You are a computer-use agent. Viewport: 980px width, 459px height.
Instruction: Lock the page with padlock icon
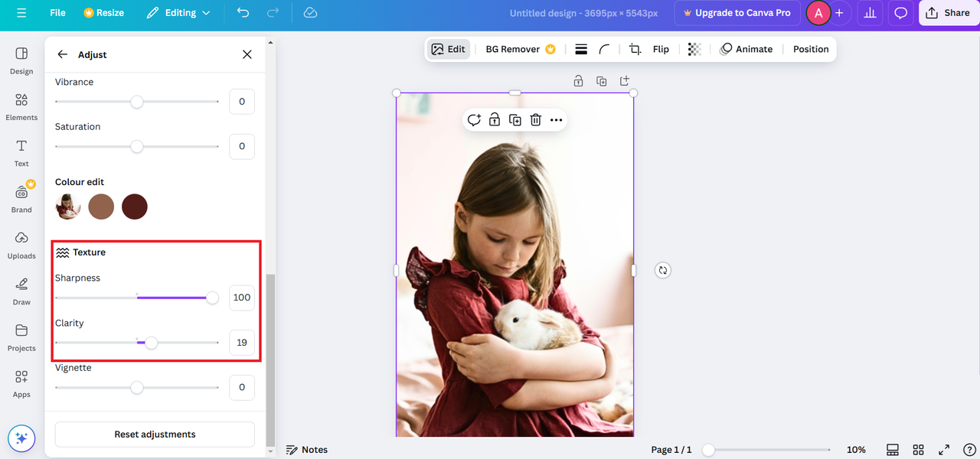click(x=578, y=81)
